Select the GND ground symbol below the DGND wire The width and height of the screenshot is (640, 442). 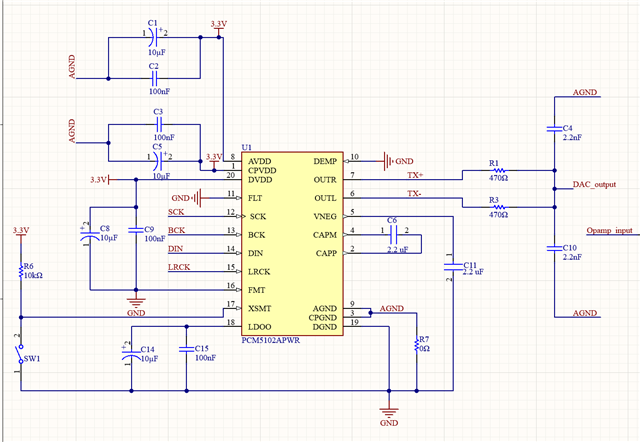389,416
